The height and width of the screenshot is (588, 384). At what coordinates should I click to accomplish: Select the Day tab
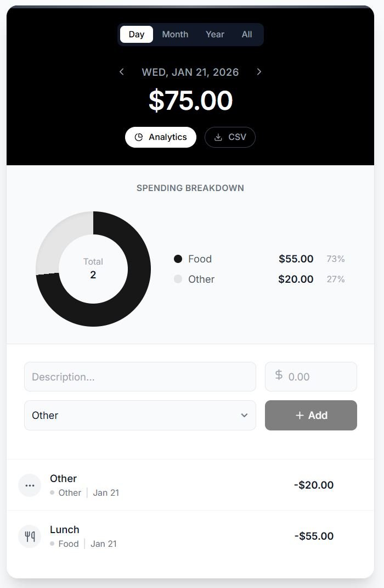click(x=137, y=35)
